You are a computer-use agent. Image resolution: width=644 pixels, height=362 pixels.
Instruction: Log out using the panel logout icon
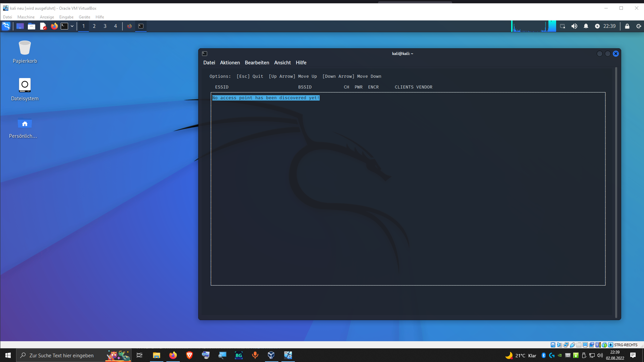639,26
